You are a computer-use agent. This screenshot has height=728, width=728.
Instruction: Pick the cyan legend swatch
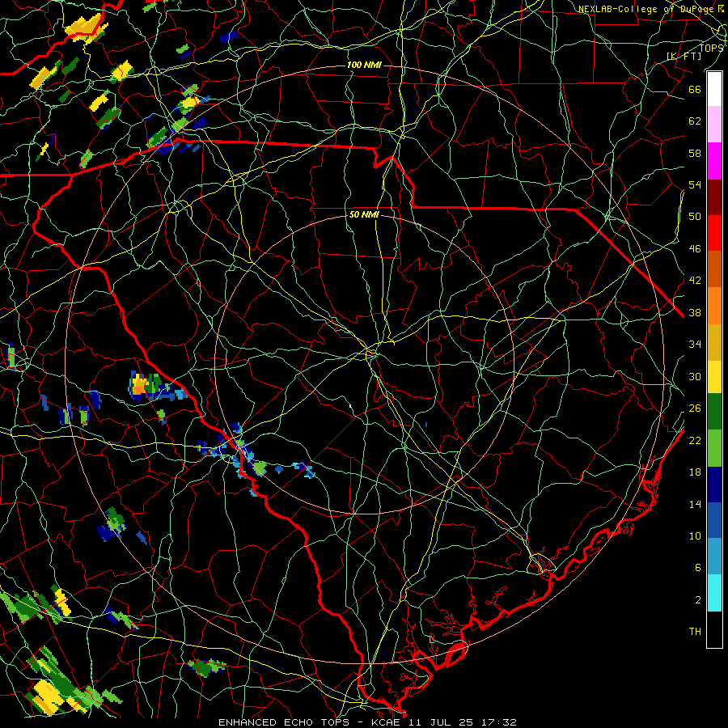pyautogui.click(x=714, y=593)
